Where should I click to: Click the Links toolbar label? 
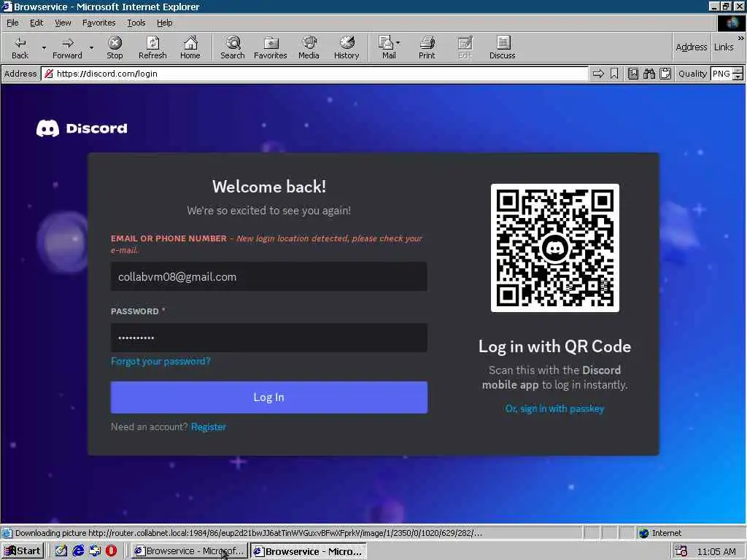pos(724,47)
